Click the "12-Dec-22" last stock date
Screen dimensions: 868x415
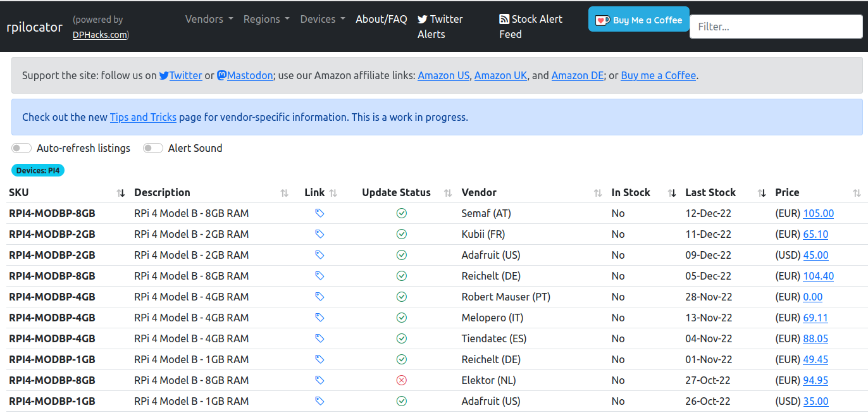pos(709,213)
